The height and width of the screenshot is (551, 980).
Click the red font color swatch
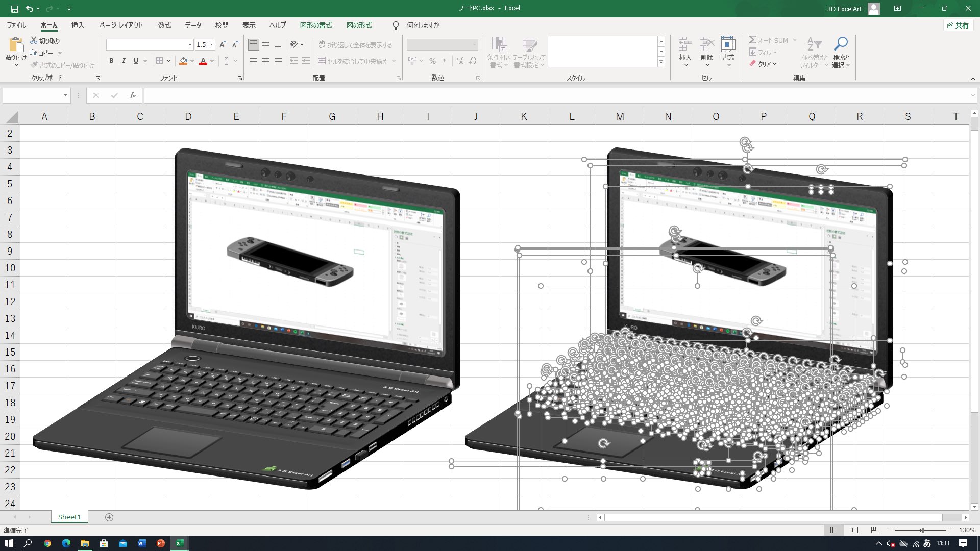(203, 61)
